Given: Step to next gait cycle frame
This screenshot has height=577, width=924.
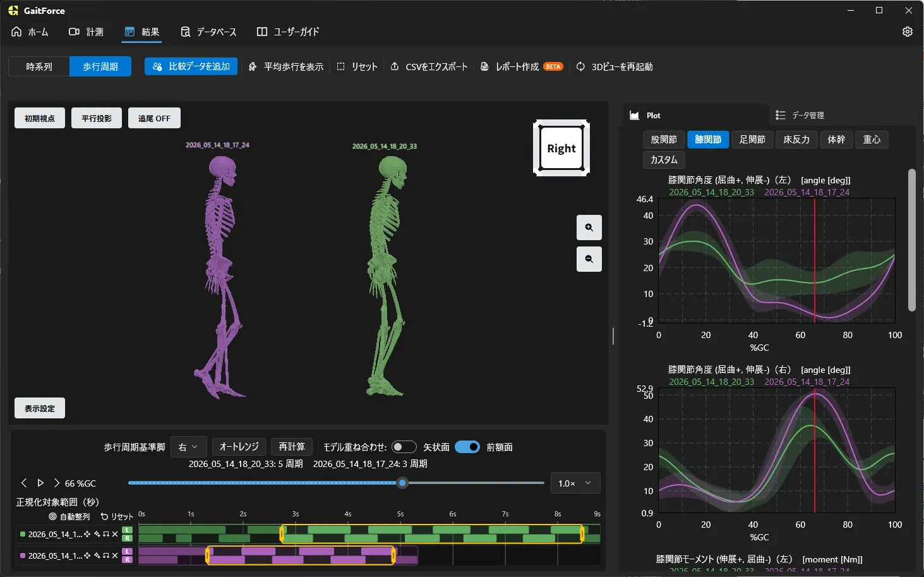Looking at the screenshot, I should coord(57,483).
